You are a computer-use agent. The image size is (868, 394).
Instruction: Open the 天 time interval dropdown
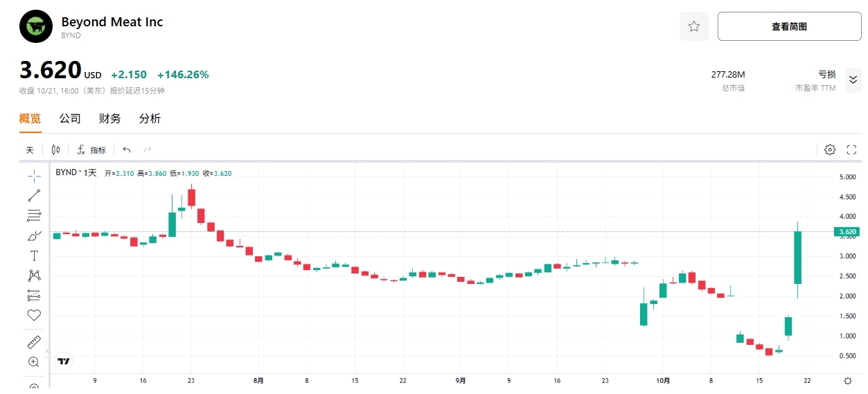click(30, 150)
